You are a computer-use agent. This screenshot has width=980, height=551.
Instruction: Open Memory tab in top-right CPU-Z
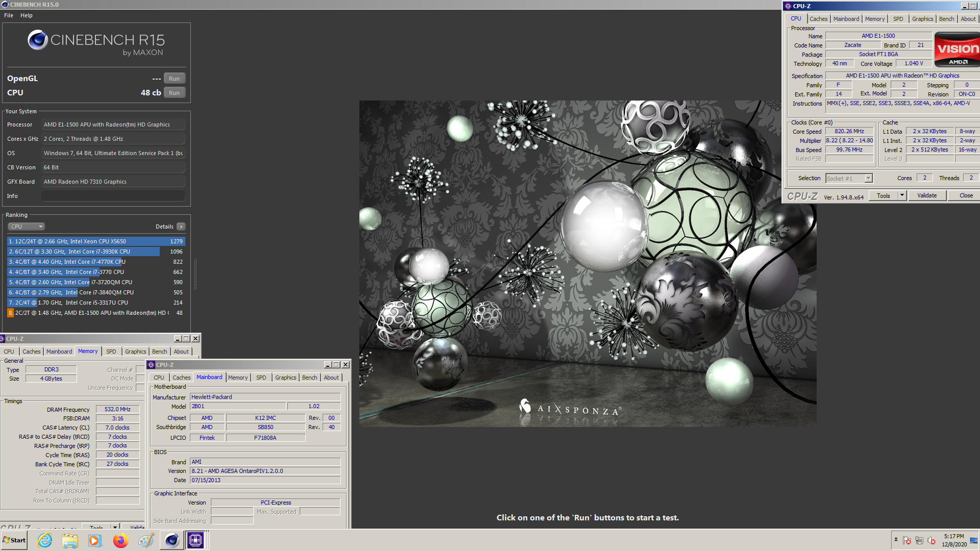pos(874,19)
